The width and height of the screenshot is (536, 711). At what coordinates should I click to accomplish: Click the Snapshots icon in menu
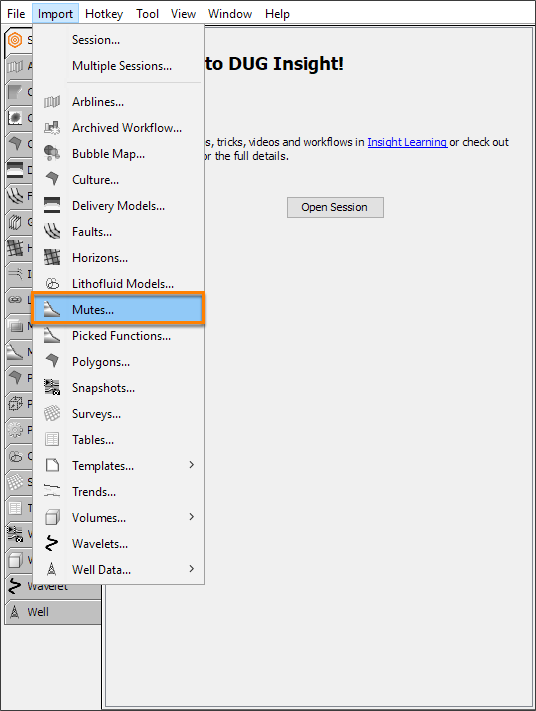pos(52,387)
